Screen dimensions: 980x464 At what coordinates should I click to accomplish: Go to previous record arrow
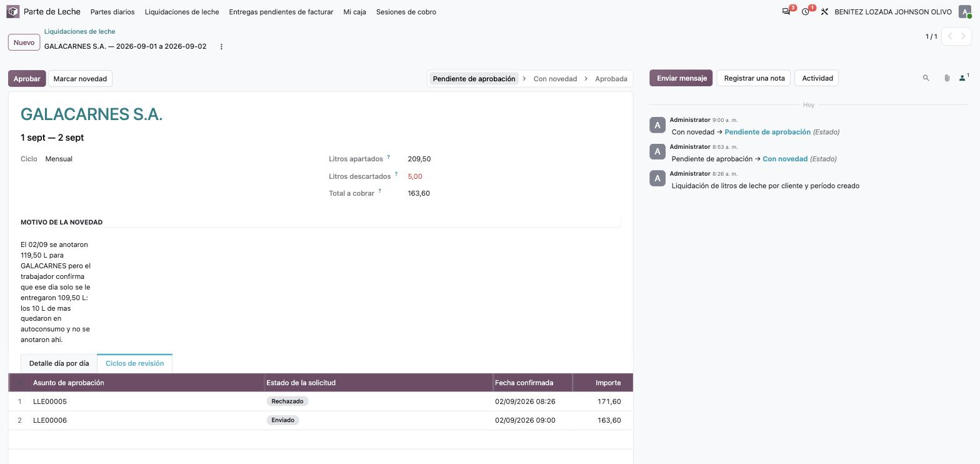tap(950, 36)
